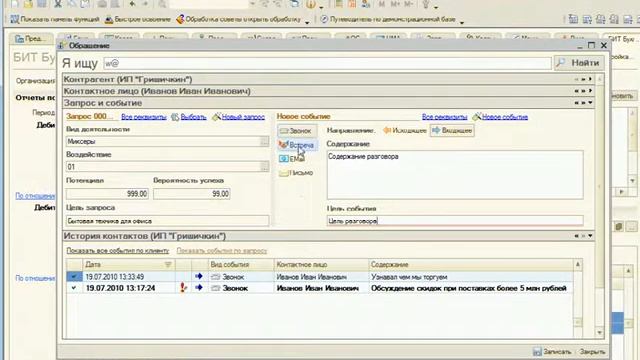Click blue direction arrow in 13:33:49 row
This screenshot has height=360, width=640.
click(199, 276)
